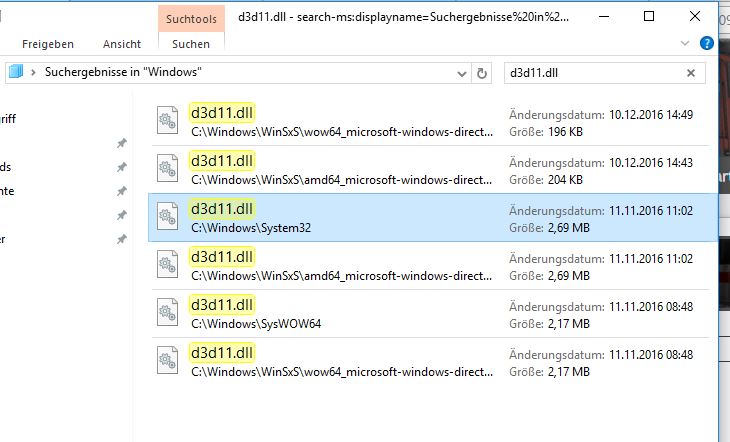Expand the address path breadcrumb arrow
Viewport: 730px width, 442px height.
pyautogui.click(x=34, y=73)
